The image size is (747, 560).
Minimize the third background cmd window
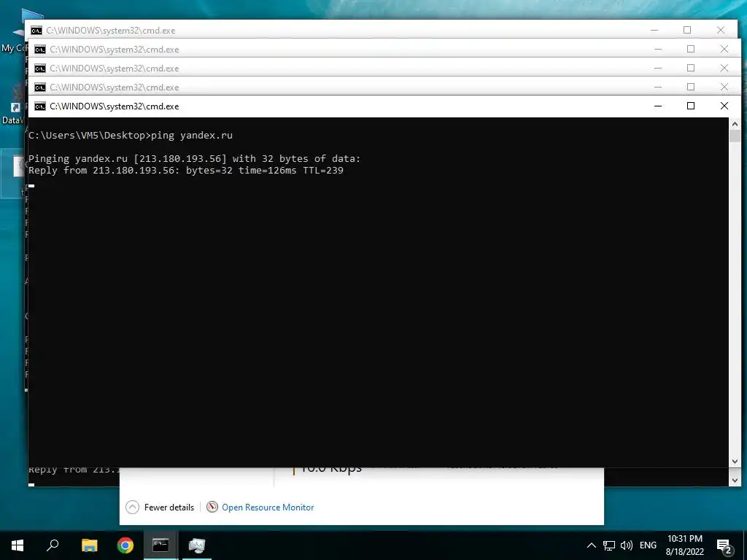[x=658, y=68]
